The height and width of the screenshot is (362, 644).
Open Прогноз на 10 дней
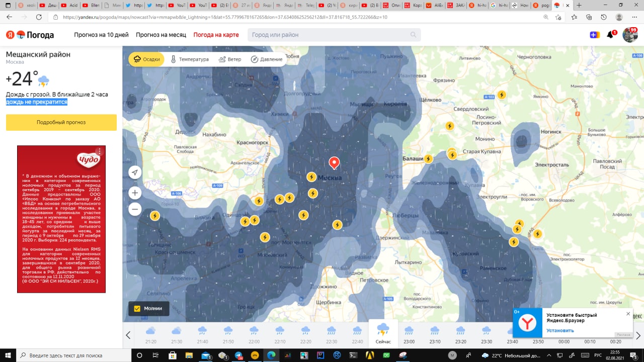[101, 35]
